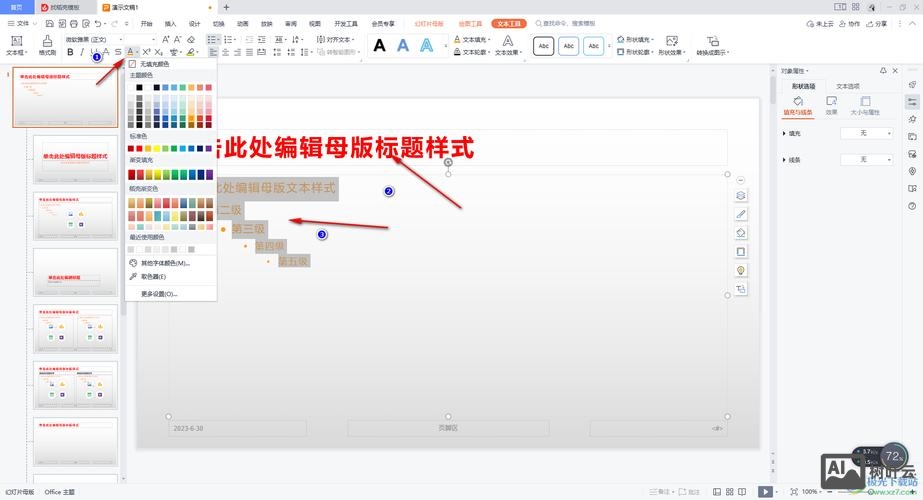Viewport: 923px width, 500px height.
Task: Click the layers icon in the floating toolbar
Action: coord(741,196)
